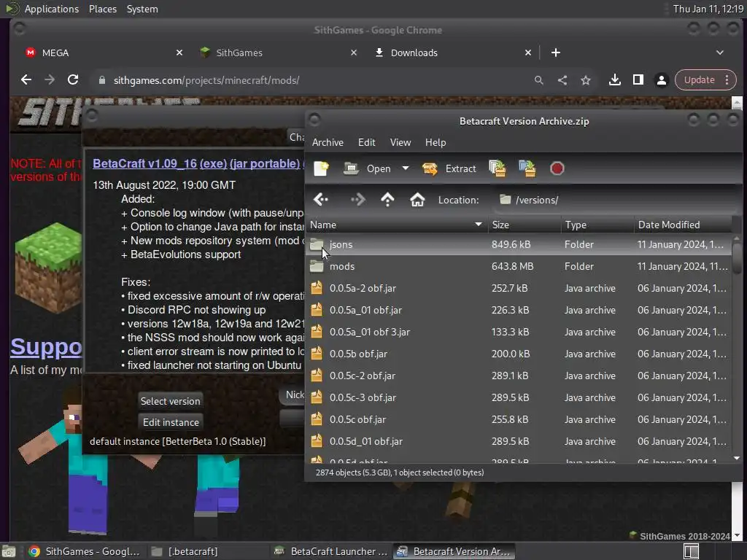Open the Archive menu

point(328,142)
